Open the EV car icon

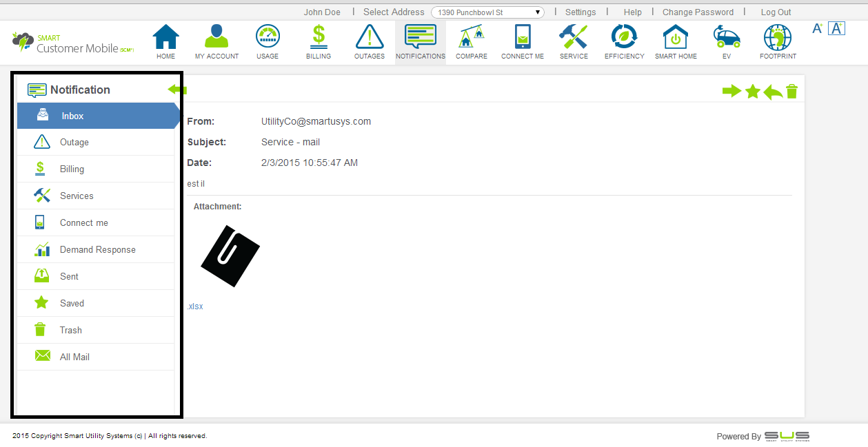pyautogui.click(x=727, y=37)
